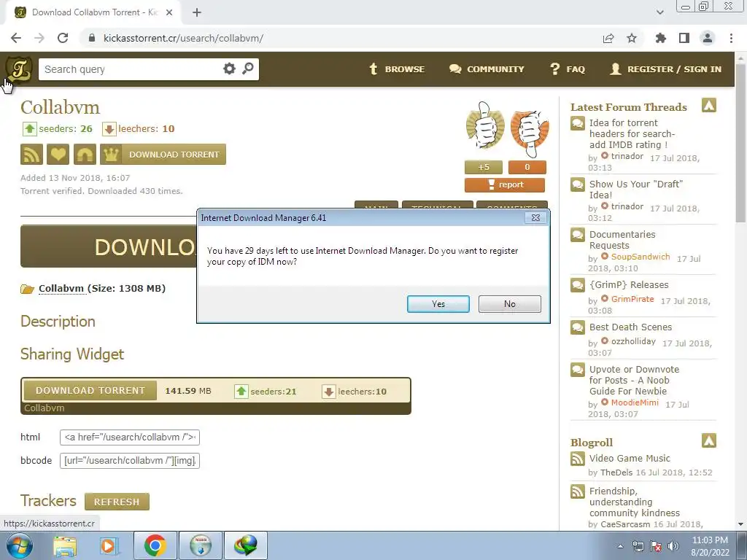Show hidden system tray icons
This screenshot has height=560, width=747.
(x=620, y=546)
